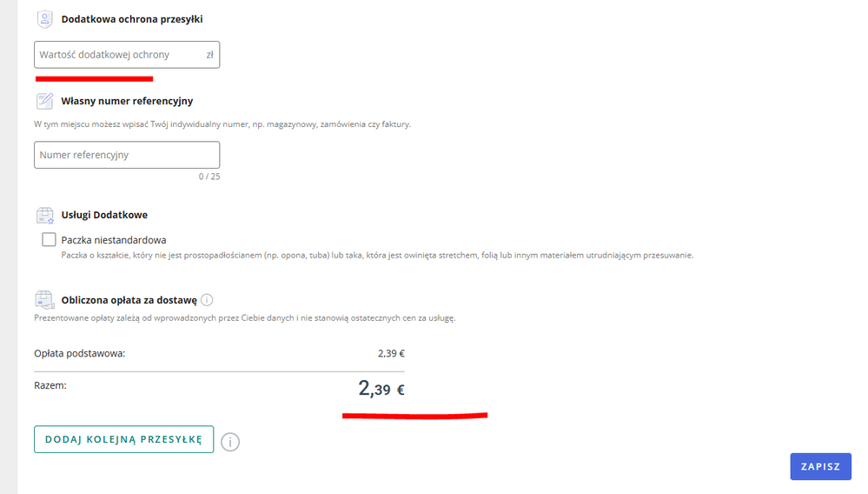The height and width of the screenshot is (494, 868).
Task: Open info tooltip next to Obliczona opłata za dostawę
Action: tap(207, 300)
